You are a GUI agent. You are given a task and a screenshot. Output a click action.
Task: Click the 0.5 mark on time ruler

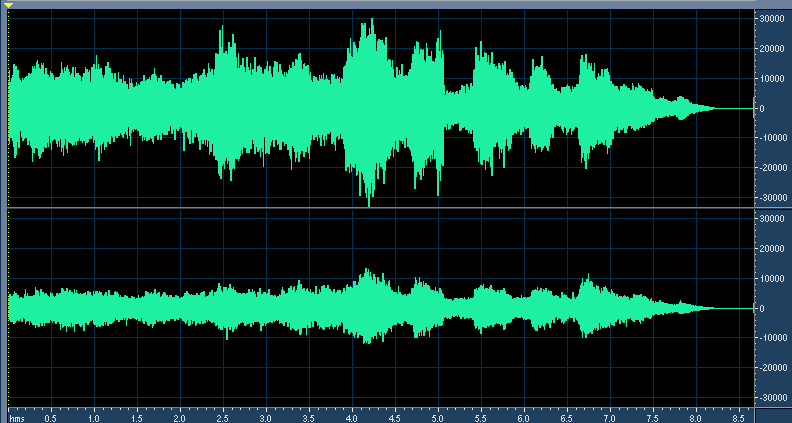click(50, 415)
